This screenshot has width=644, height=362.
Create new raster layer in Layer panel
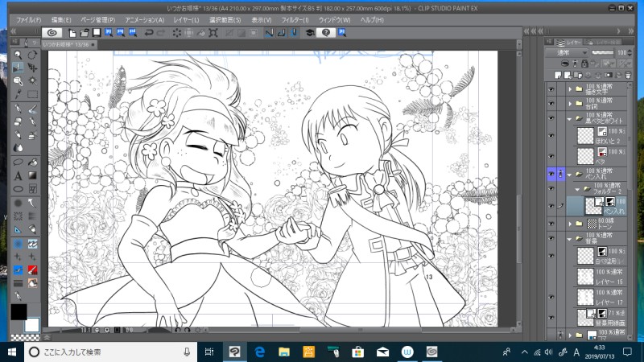pos(558,75)
